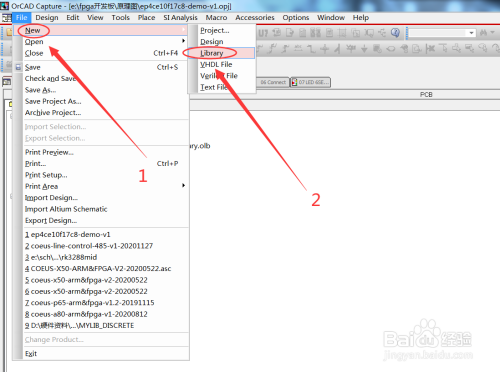Click the OrCAD Capture title bar icon
The height and width of the screenshot is (372, 500).
5,6
